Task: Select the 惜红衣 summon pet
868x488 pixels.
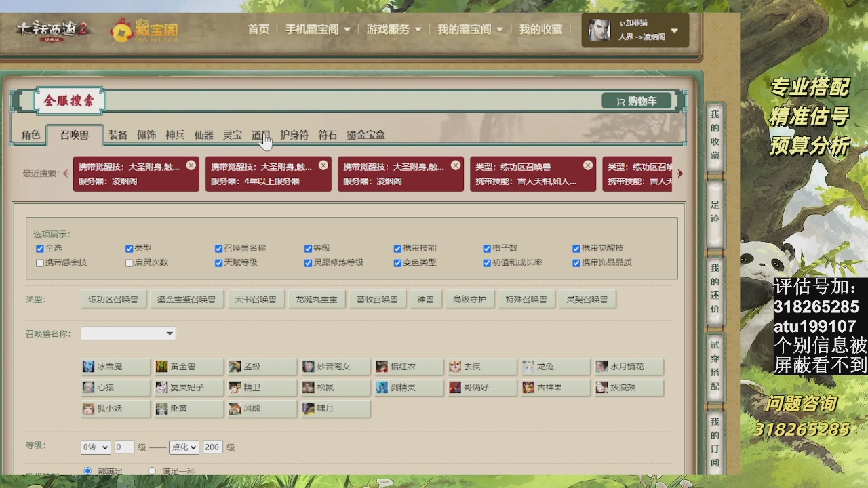Action: click(409, 367)
